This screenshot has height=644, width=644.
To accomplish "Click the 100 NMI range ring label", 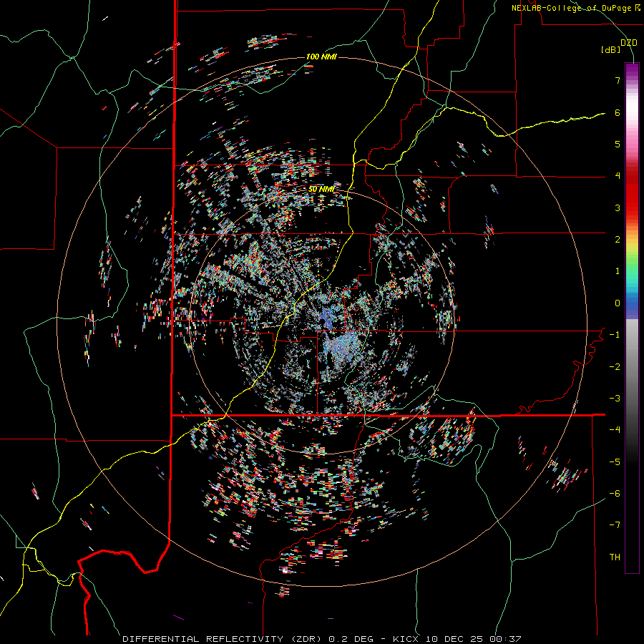I will point(321,57).
